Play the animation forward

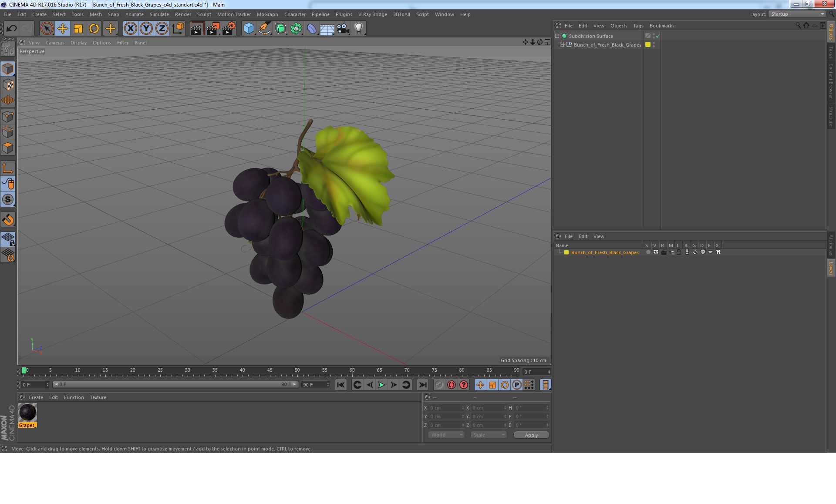[381, 385]
